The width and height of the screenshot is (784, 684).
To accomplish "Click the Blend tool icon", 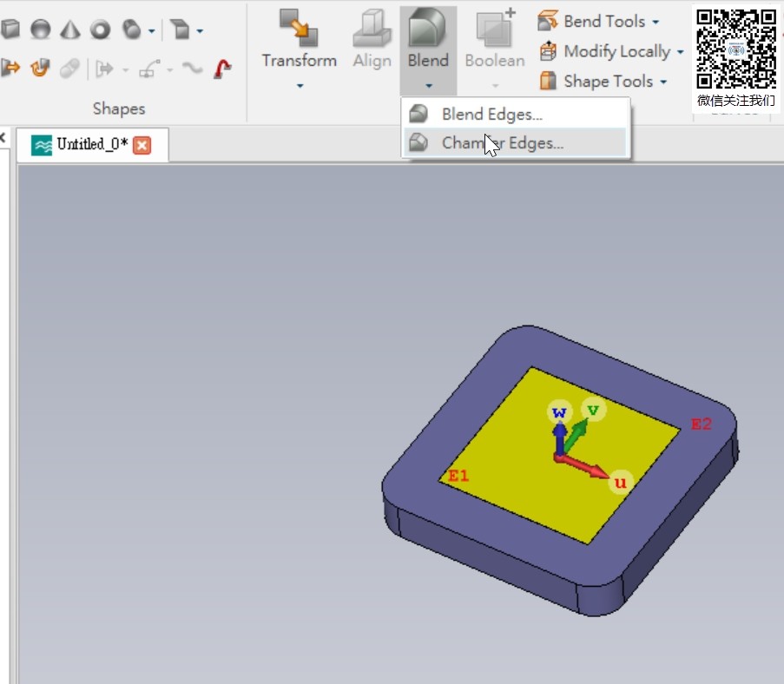I will tap(427, 28).
